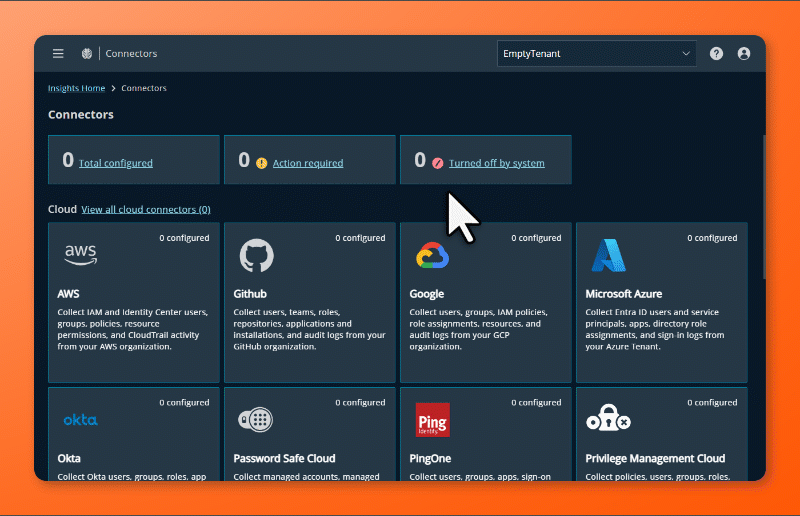
Task: Click the Ping Identity red logo
Action: [433, 420]
